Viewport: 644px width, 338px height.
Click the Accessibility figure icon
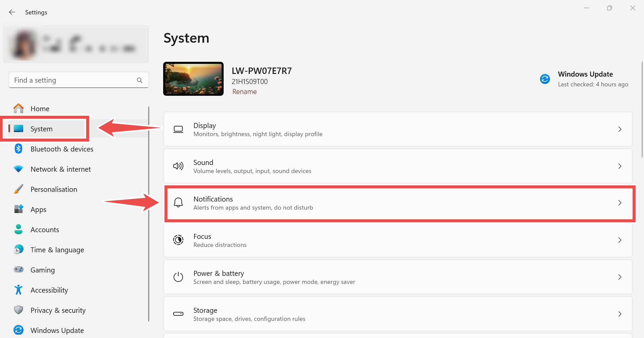coord(18,290)
